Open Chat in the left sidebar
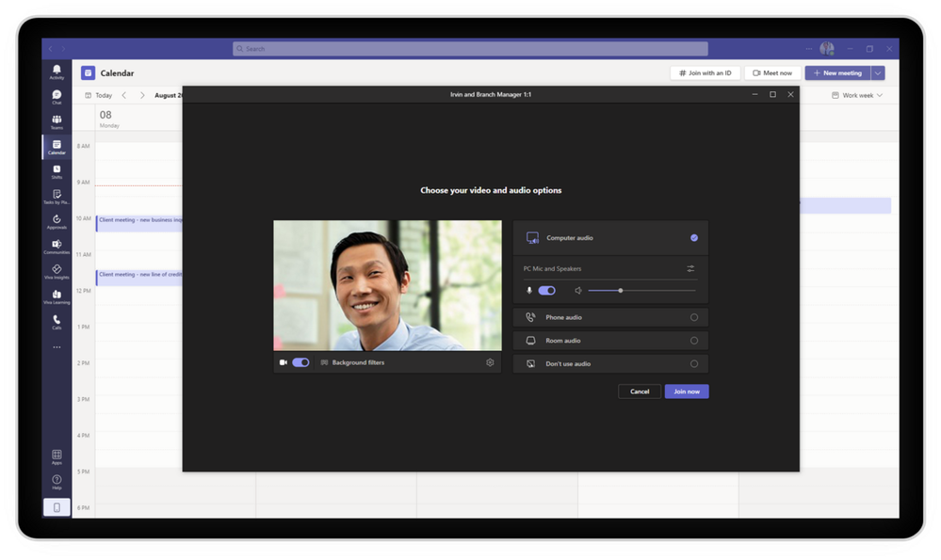941x560 pixels. click(x=57, y=97)
